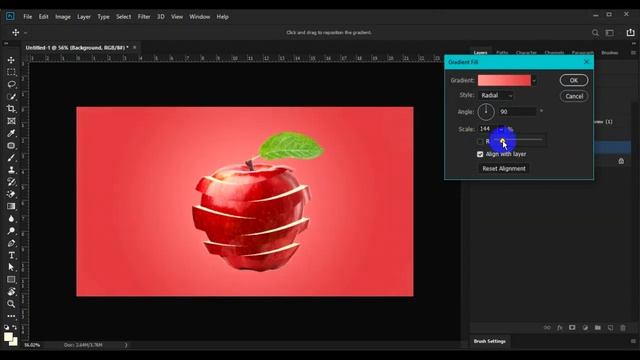Open the Image menu
The width and height of the screenshot is (640, 360).
click(63, 17)
